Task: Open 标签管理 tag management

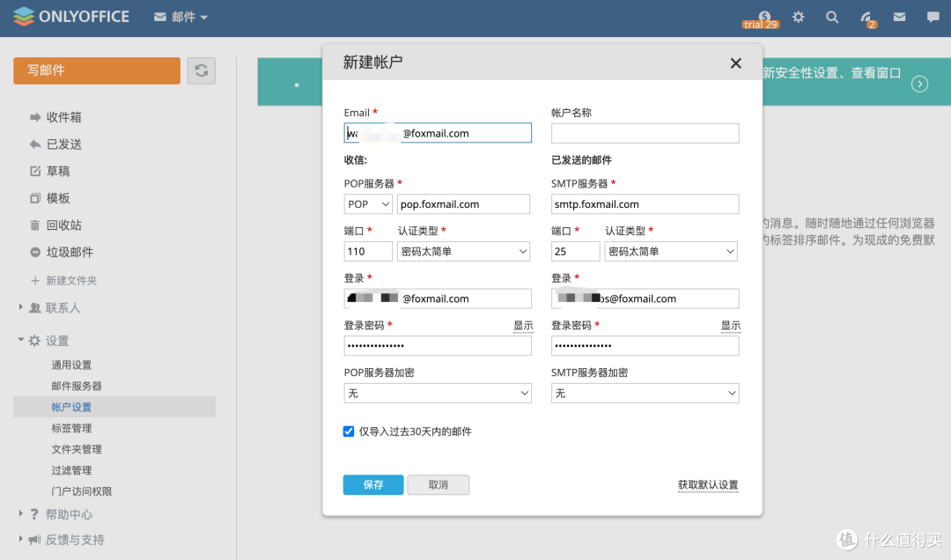Action: 71,428
